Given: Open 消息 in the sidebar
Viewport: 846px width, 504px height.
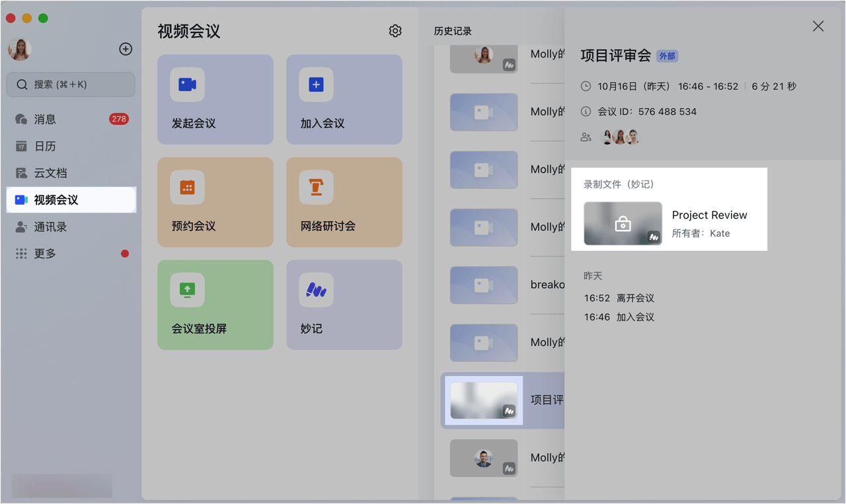Looking at the screenshot, I should click(45, 120).
